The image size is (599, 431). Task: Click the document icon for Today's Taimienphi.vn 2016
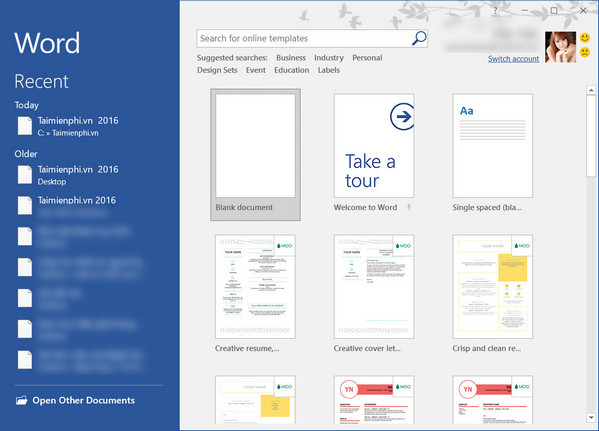coord(25,126)
